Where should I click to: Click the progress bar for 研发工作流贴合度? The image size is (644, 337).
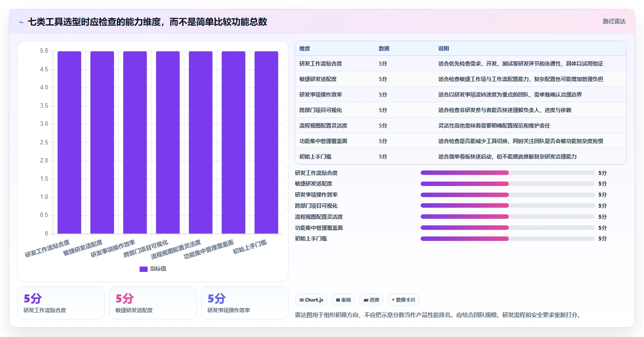tap(507, 173)
